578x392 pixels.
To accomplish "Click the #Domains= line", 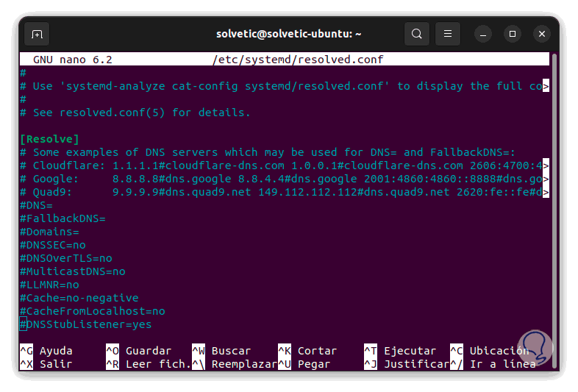I will (x=49, y=232).
